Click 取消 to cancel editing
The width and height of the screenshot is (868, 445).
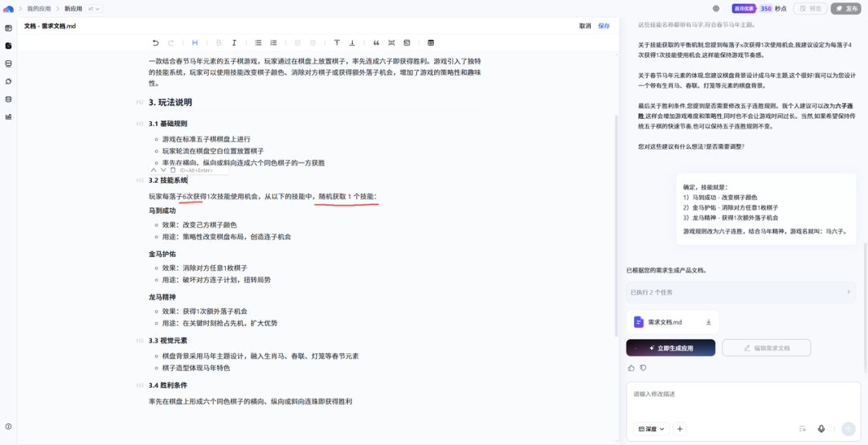click(585, 26)
